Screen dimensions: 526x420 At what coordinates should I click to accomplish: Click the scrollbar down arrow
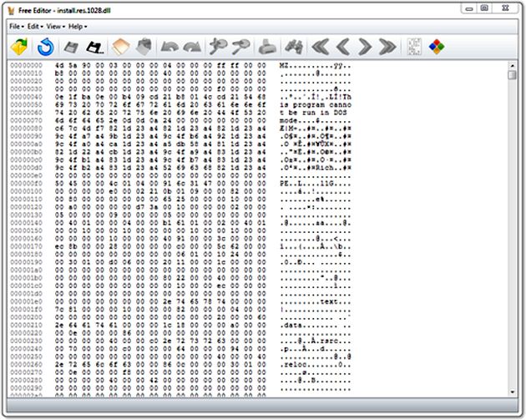click(512, 392)
